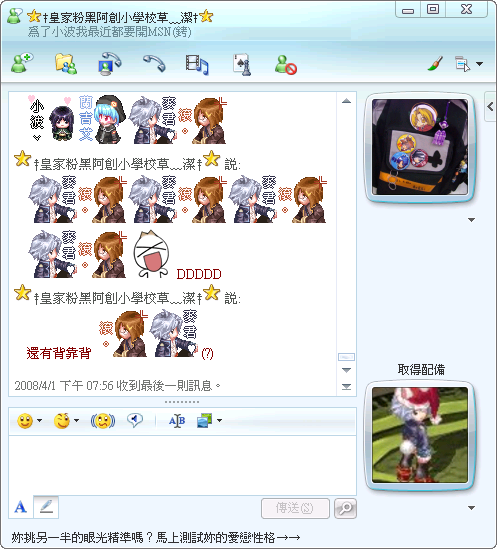This screenshot has height=549, width=497.
Task: Open the share media film and music icon
Action: [x=197, y=64]
